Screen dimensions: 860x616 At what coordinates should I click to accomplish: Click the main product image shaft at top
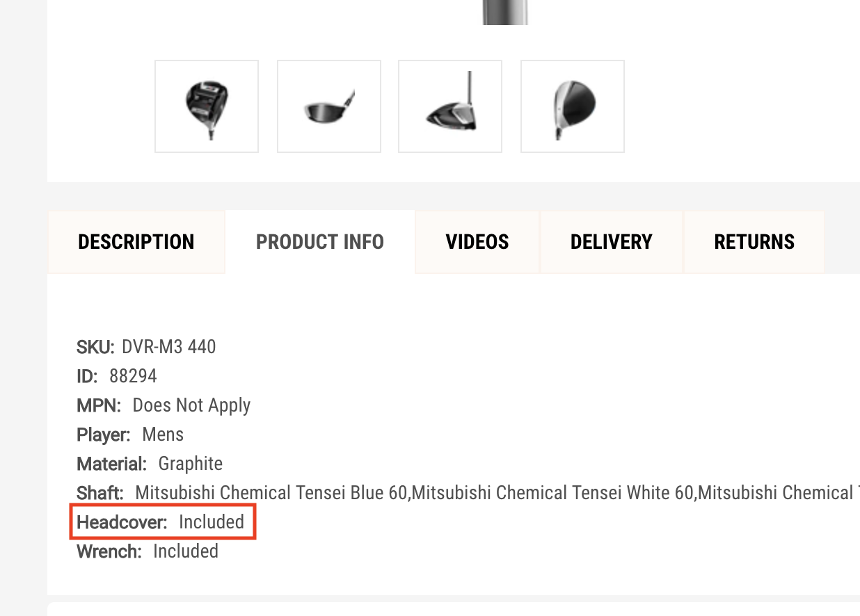click(x=505, y=12)
